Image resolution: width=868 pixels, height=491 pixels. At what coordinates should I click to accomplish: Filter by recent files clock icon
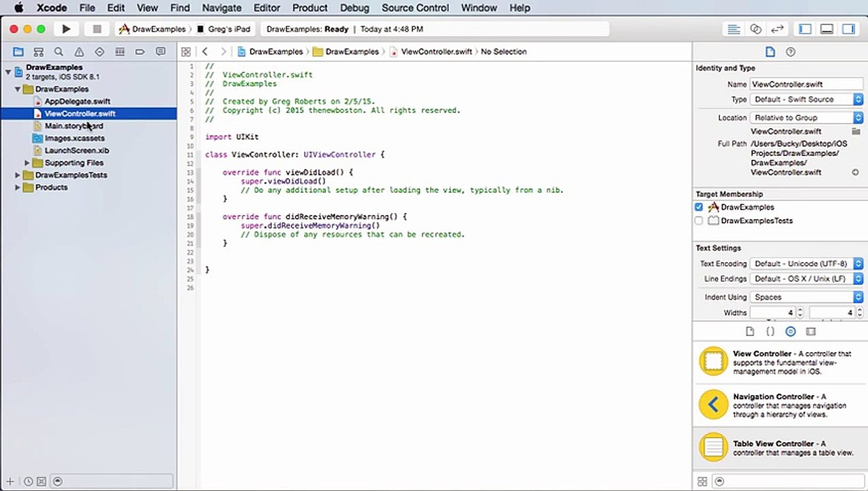(x=28, y=481)
